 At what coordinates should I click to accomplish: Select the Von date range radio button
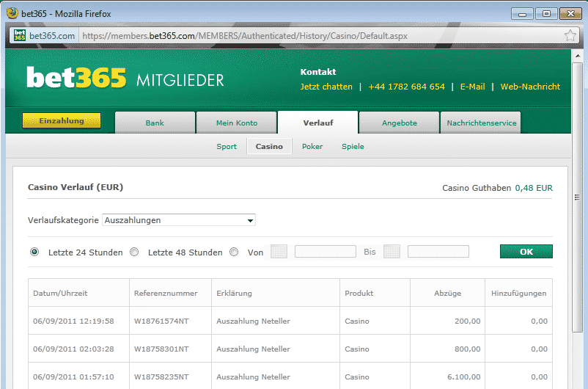pyautogui.click(x=234, y=252)
